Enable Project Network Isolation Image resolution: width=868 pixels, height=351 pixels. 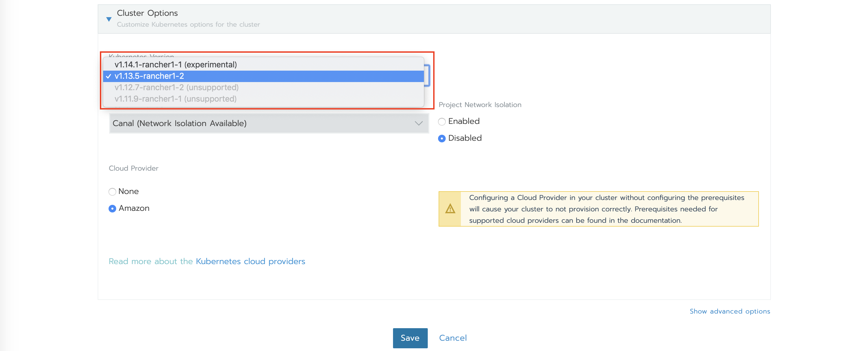coord(441,122)
